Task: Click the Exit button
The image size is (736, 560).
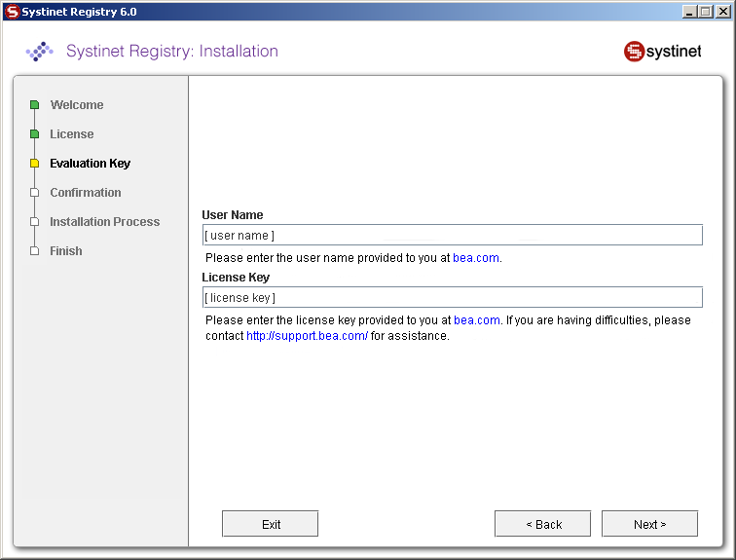Action: pos(270,523)
